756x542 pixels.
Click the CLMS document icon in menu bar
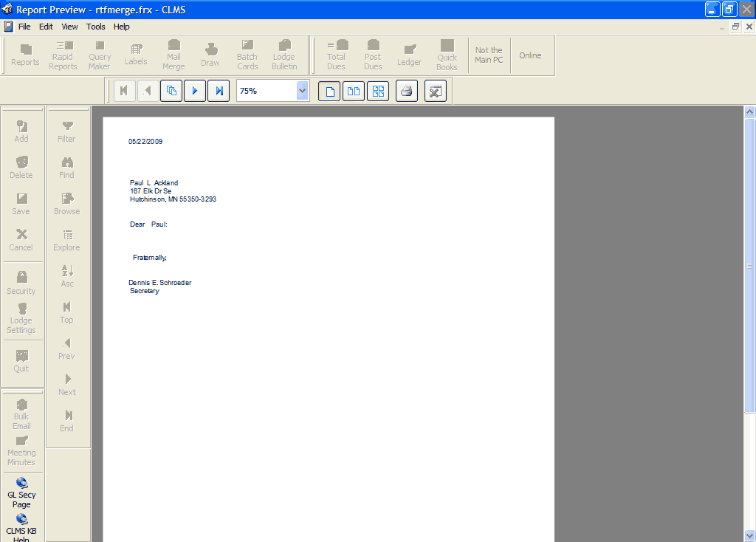pos(8,27)
